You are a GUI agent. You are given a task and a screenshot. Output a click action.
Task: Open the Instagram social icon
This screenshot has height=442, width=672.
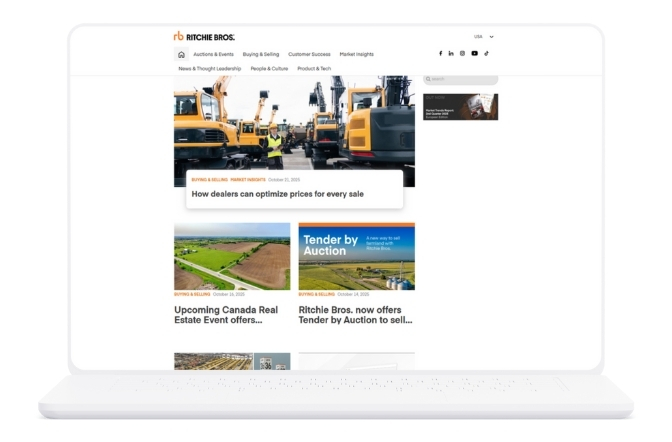point(462,54)
